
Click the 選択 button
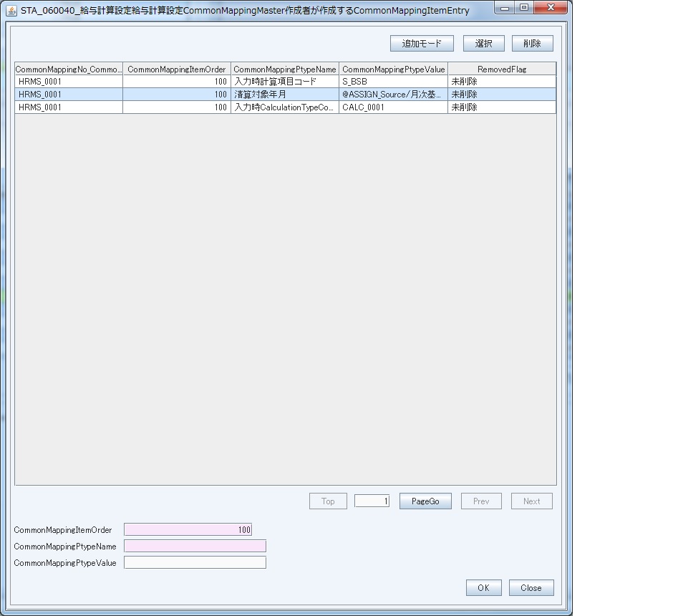pos(484,44)
